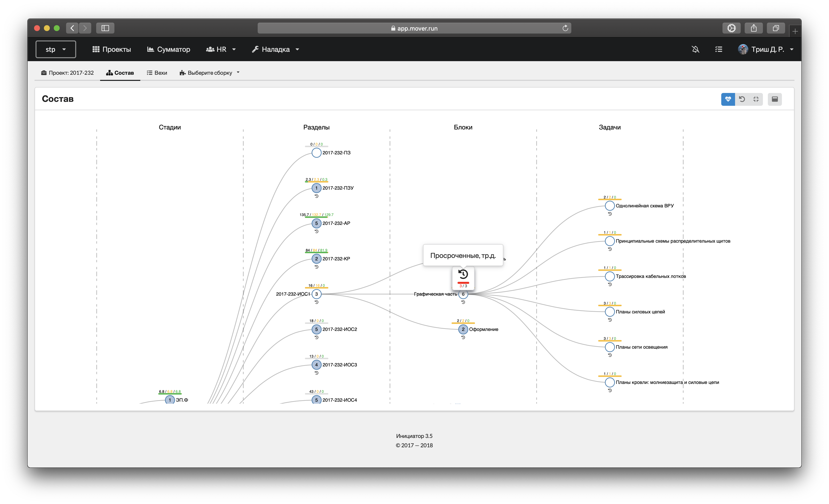
Task: Click the overdue history icon above Графическая часть
Action: tap(463, 274)
